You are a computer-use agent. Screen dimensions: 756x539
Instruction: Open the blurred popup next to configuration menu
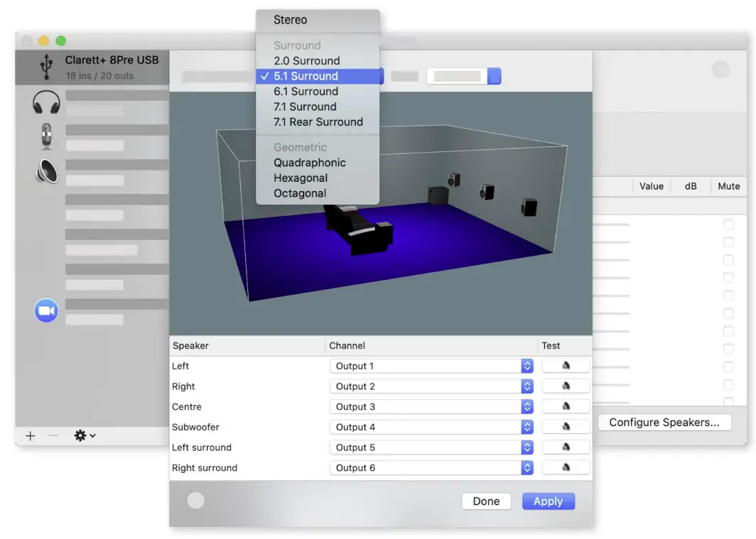coord(464,76)
